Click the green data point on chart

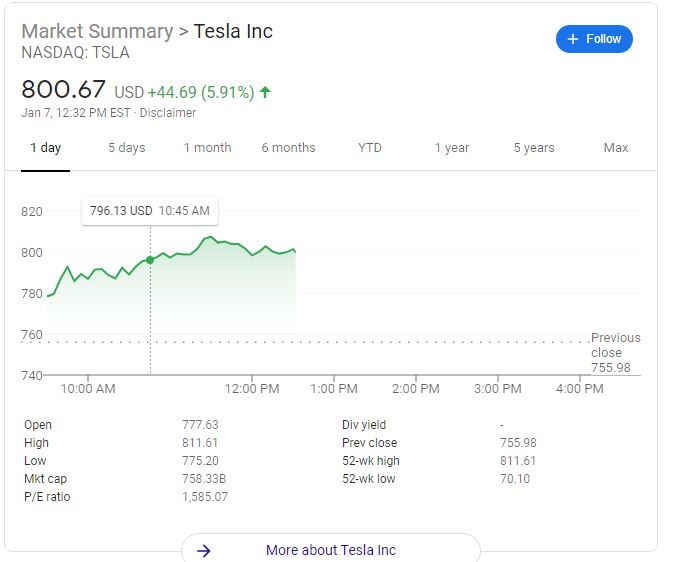click(x=150, y=260)
